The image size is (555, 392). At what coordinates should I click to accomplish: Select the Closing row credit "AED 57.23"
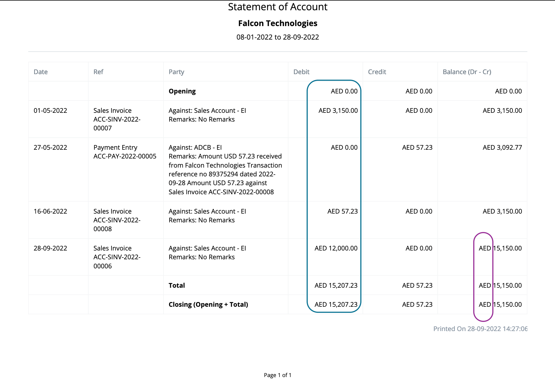point(417,304)
